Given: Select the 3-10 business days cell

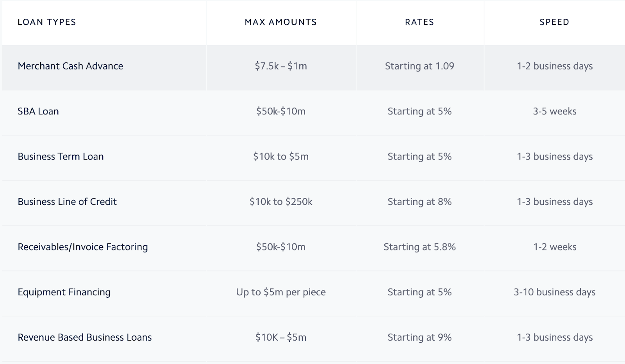Looking at the screenshot, I should (555, 292).
